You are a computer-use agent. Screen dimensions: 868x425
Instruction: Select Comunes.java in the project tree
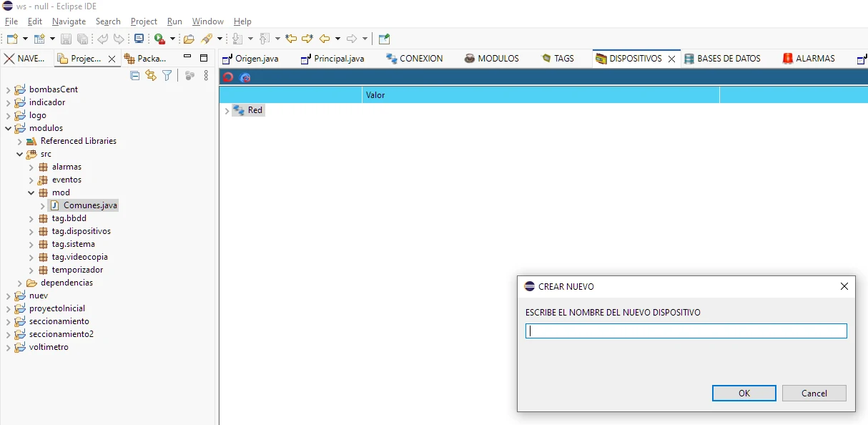pos(89,205)
